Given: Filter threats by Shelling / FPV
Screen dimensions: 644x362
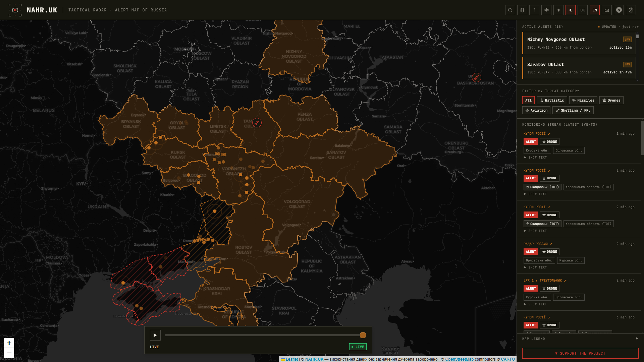Looking at the screenshot, I should click(x=573, y=110).
